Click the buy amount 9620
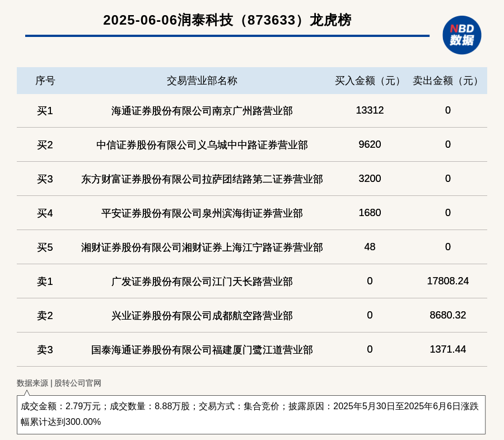Image resolution: width=504 pixels, height=440 pixels. point(370,144)
